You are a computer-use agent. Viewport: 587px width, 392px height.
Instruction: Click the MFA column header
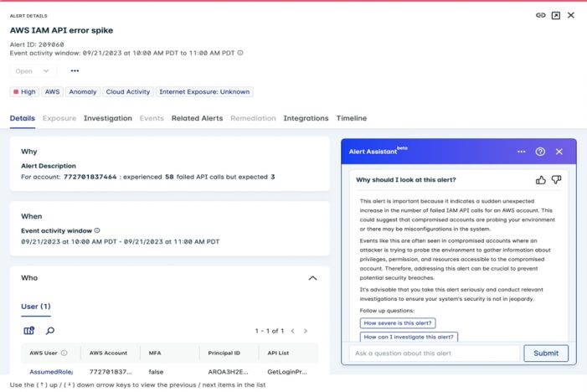coord(155,353)
